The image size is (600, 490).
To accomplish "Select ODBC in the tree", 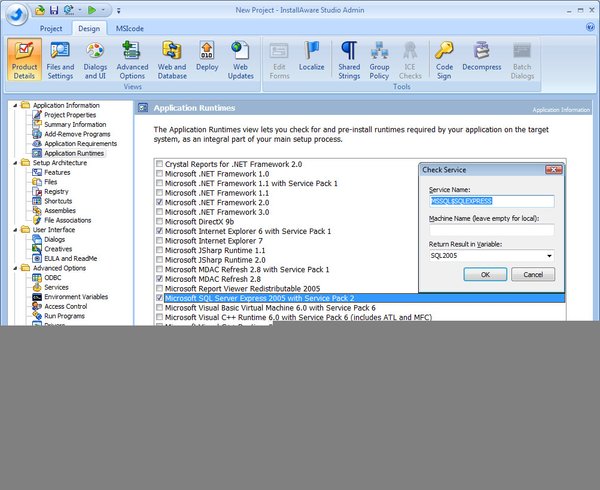I will (53, 277).
